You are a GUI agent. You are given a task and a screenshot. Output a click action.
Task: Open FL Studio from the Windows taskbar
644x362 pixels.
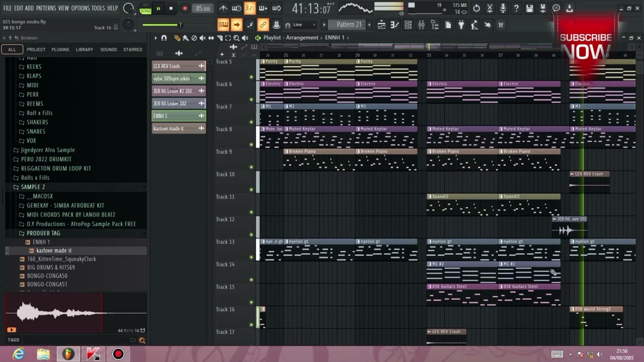[68, 354]
